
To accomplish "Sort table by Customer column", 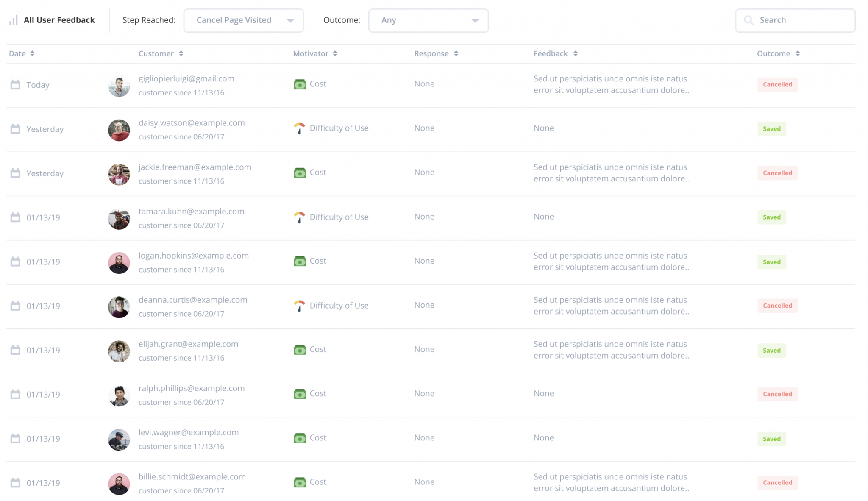I will [161, 53].
